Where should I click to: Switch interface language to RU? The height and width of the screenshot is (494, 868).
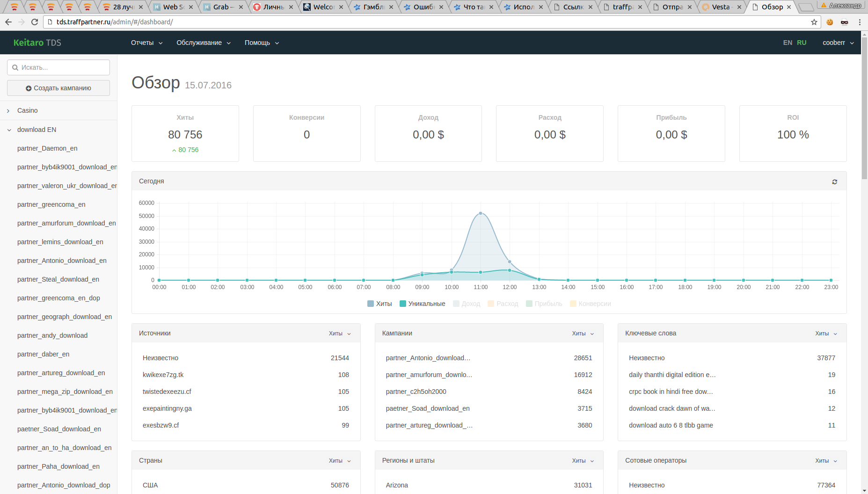point(802,43)
